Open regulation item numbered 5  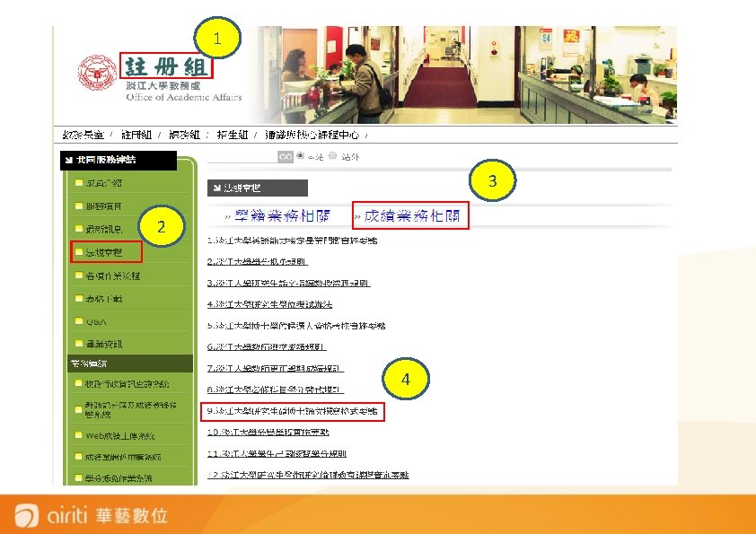tap(296, 325)
